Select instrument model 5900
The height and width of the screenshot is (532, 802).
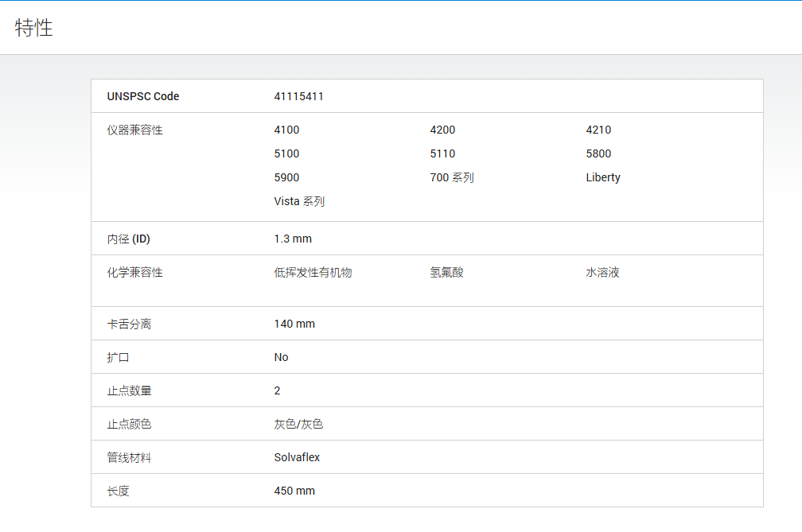(x=286, y=178)
